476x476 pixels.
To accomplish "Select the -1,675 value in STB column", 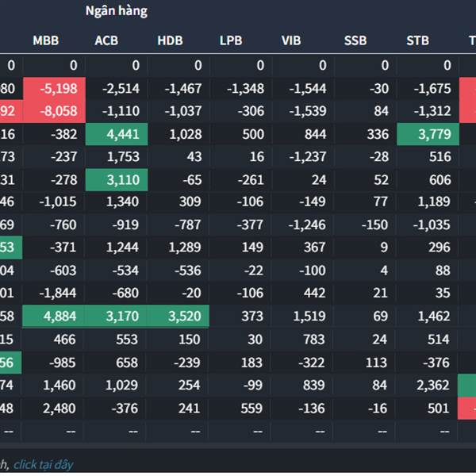I will 432,89.
